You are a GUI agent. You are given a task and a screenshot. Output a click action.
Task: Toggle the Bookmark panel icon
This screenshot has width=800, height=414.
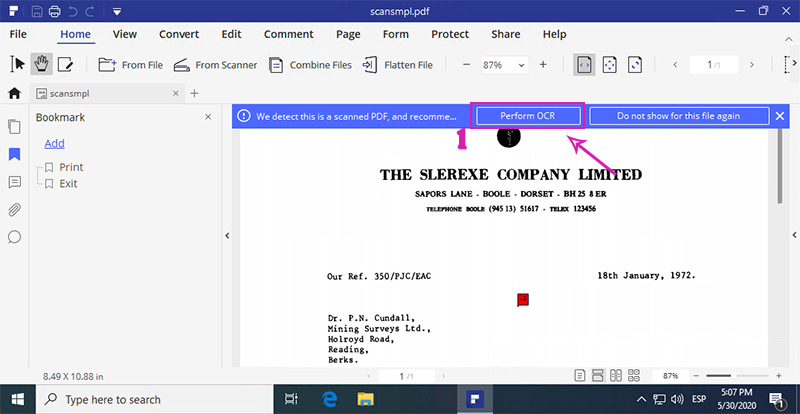[x=15, y=155]
